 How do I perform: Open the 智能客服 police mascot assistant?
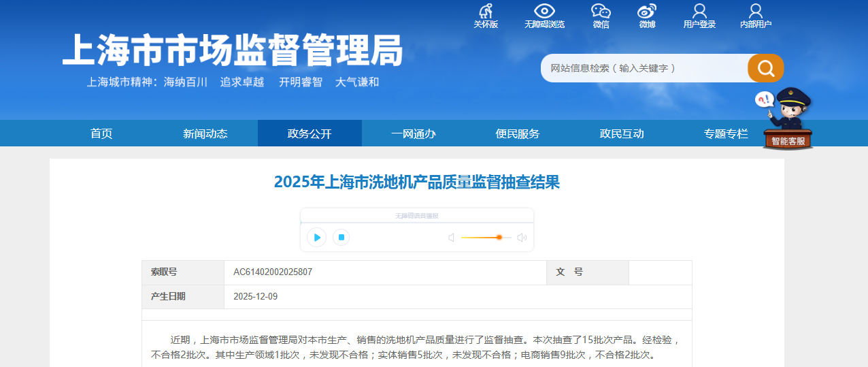[x=788, y=119]
